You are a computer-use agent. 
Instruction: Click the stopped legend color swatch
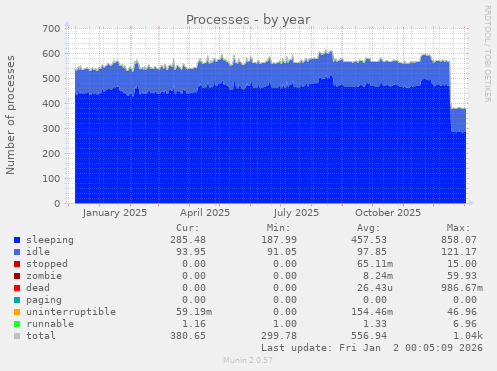[17, 264]
